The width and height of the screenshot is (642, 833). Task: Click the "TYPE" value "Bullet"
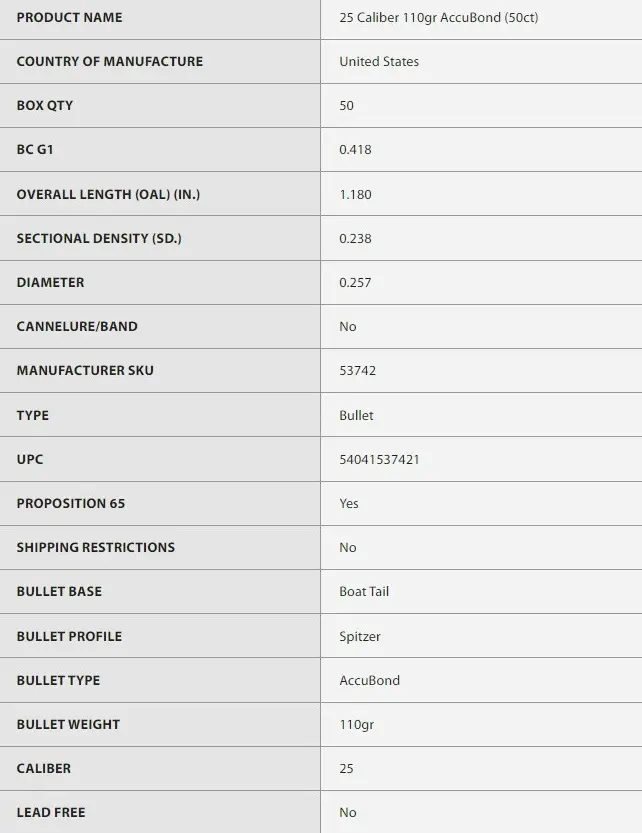[356, 415]
